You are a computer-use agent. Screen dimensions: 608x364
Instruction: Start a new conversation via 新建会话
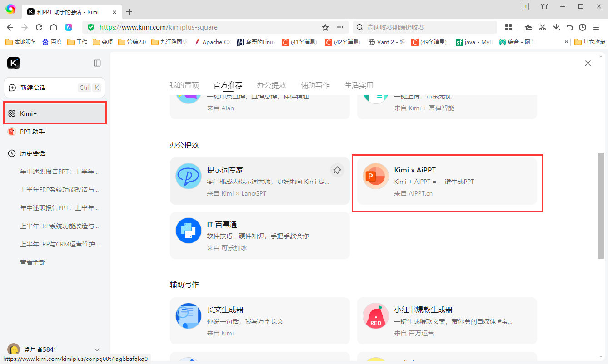[55, 88]
